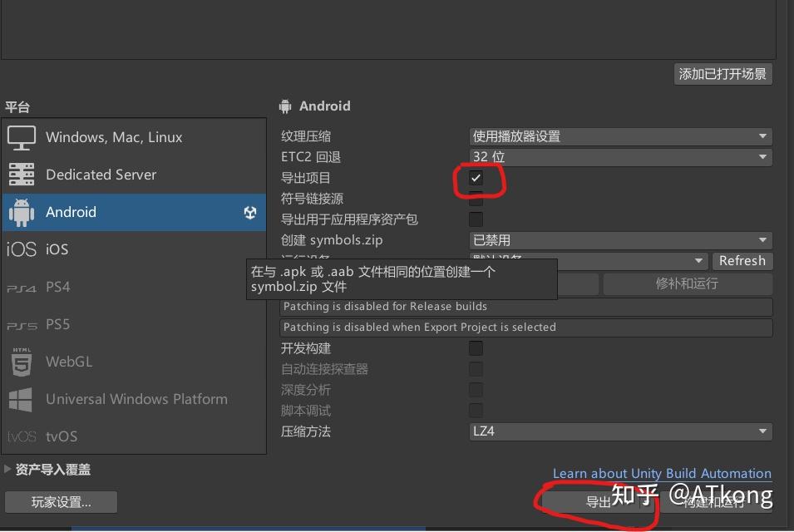Click the Refresh devices button
The width and height of the screenshot is (794, 532).
point(742,261)
